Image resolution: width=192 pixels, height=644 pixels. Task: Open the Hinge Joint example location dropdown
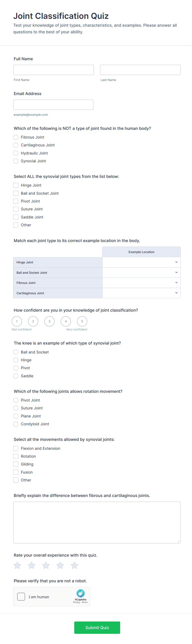(141, 262)
